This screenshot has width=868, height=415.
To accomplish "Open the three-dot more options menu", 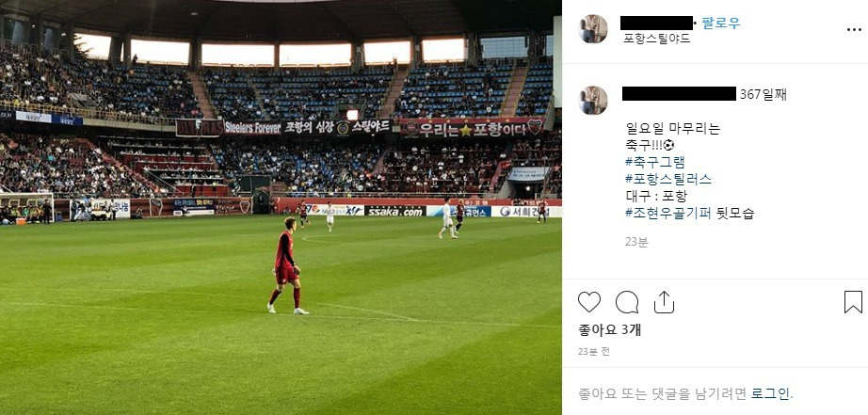I will (854, 30).
